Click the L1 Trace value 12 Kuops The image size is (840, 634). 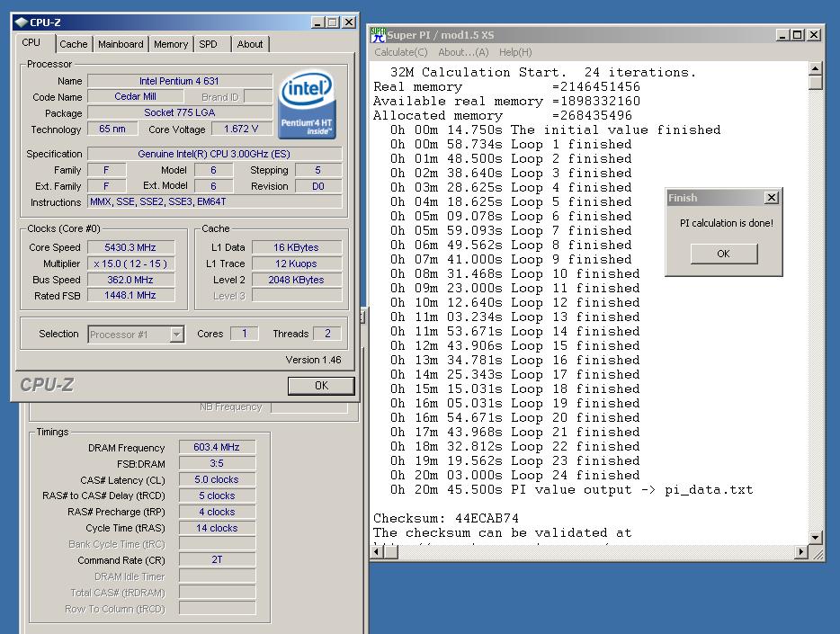[296, 263]
